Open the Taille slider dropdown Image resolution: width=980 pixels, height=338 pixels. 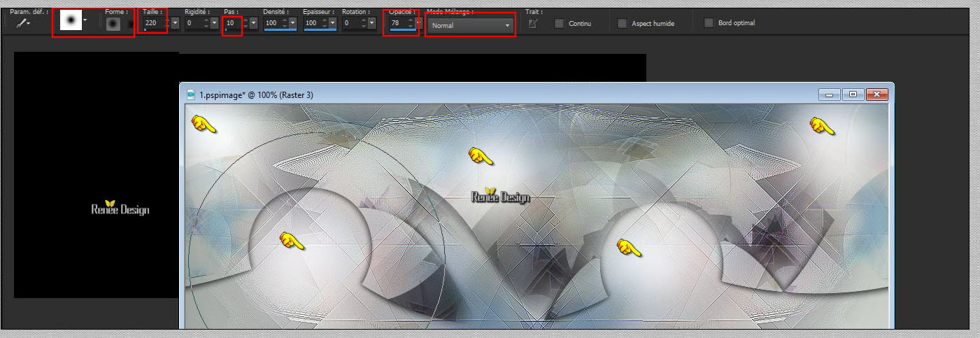[x=175, y=23]
